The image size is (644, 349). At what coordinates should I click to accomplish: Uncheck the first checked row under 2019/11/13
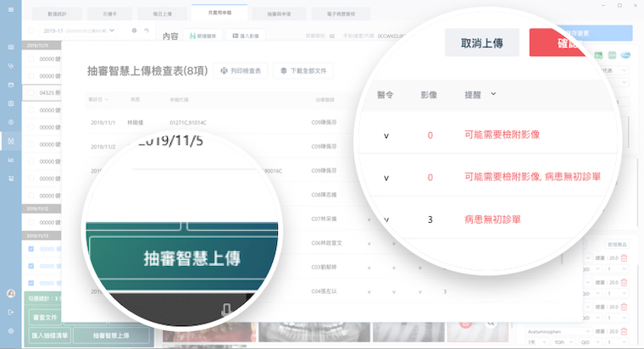[x=31, y=249]
